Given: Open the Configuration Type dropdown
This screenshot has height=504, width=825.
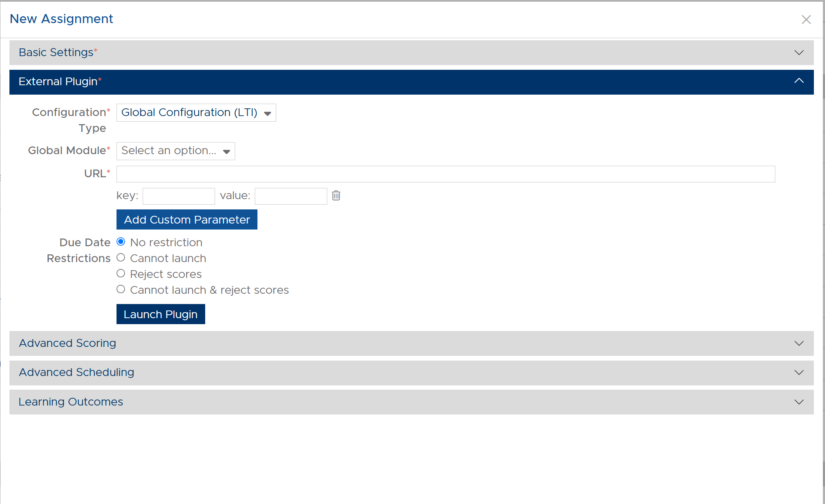Looking at the screenshot, I should pos(196,113).
